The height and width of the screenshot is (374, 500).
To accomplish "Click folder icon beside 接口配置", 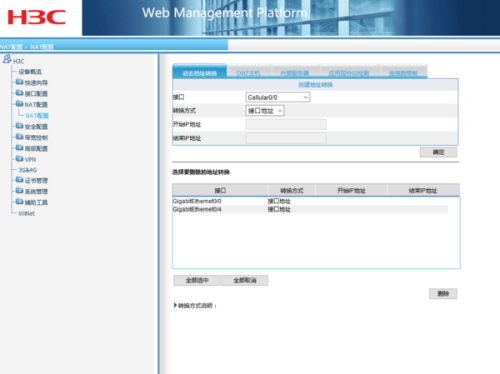I will (20, 93).
